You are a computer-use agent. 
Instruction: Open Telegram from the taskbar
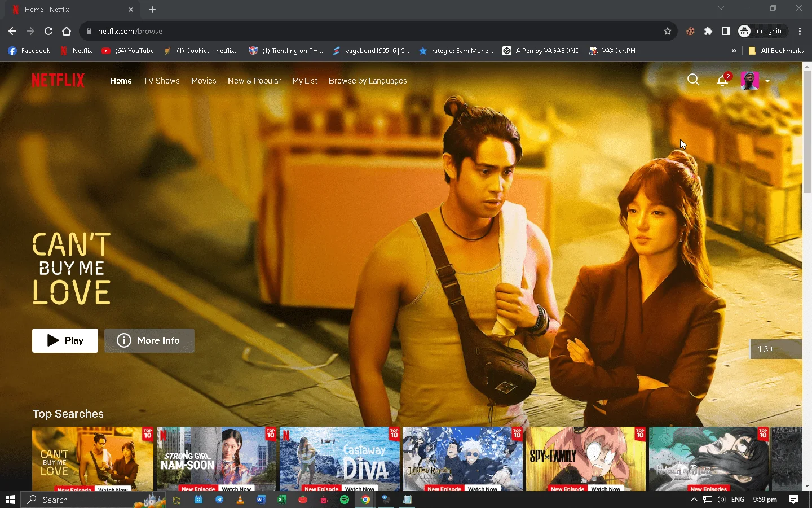tap(219, 500)
